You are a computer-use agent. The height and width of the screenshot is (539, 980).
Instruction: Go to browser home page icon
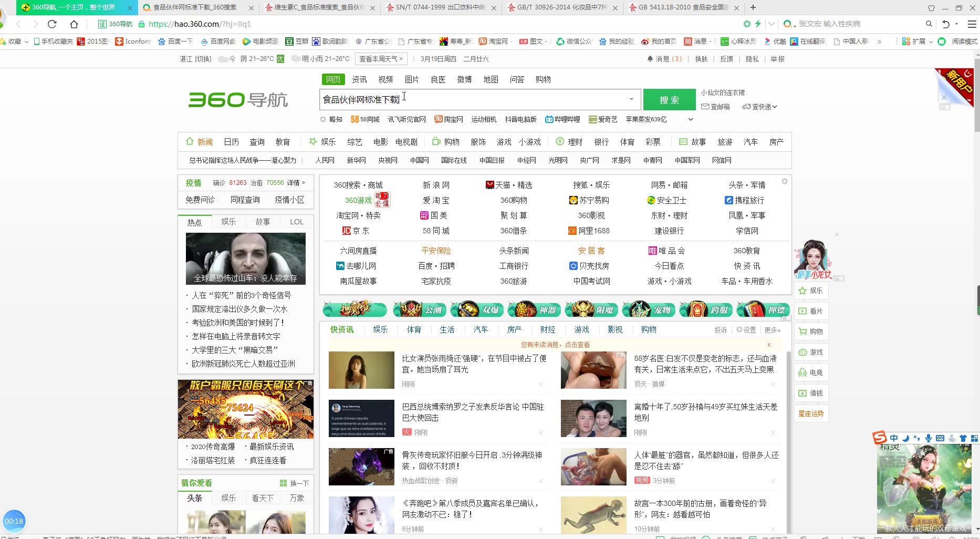[74, 24]
